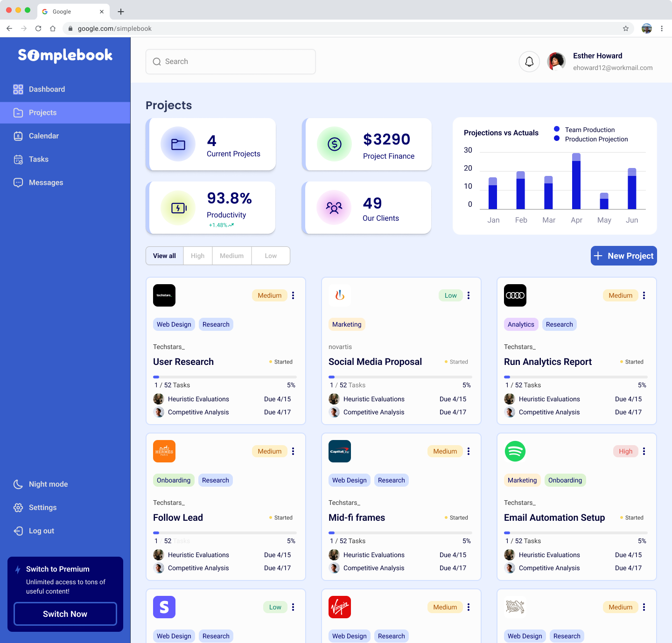The width and height of the screenshot is (672, 643).
Task: Go back in browser history
Action: coord(9,28)
